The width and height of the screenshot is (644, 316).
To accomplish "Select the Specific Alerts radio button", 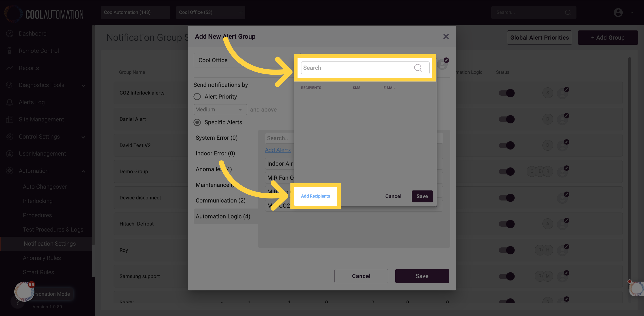I will [197, 122].
